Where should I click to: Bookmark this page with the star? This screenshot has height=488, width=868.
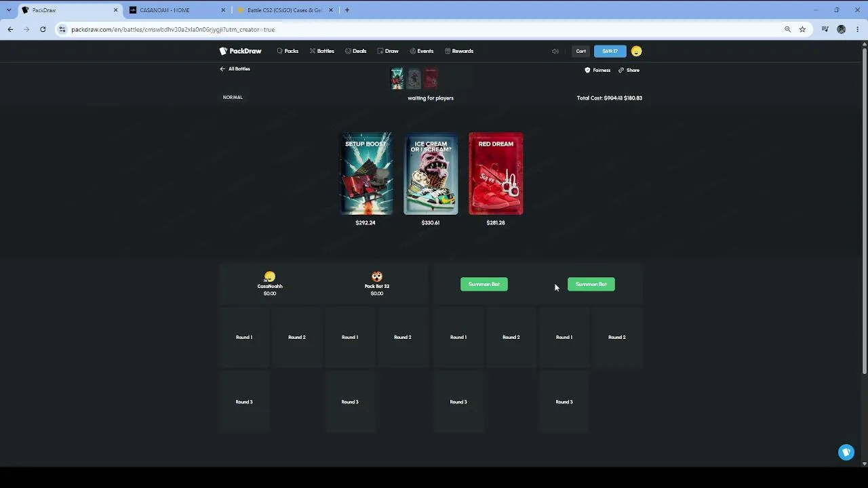[802, 29]
